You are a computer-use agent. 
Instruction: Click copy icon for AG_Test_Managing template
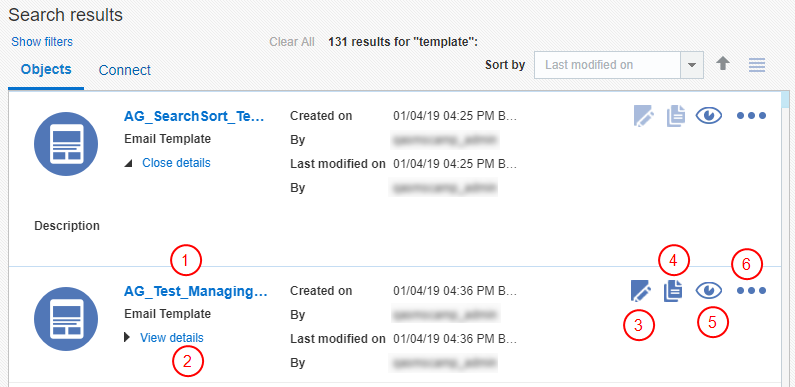coord(673,291)
